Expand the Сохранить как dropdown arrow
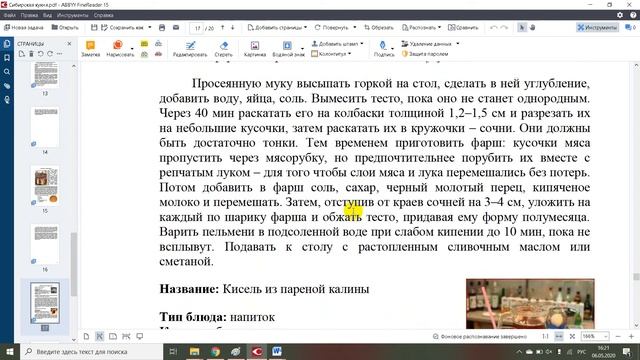This screenshot has height=360, width=640. 149,27
